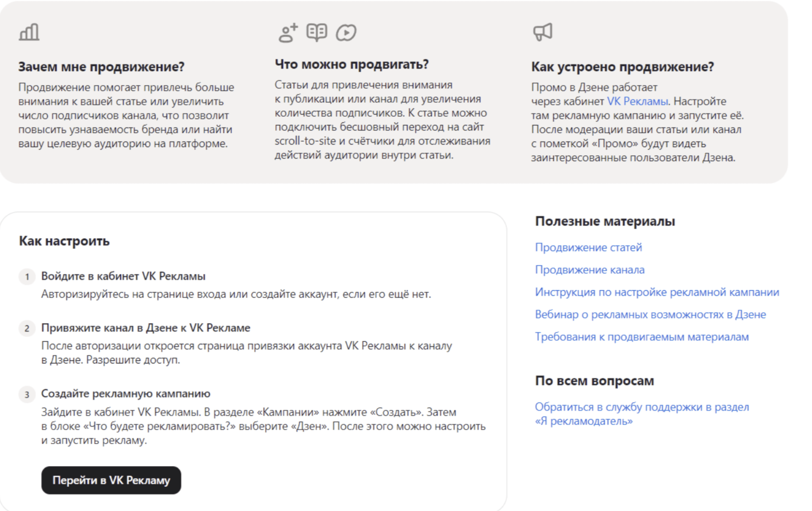812x511 pixels.
Task: Click the "Создайте рекламную кампанию" step title
Action: [126, 394]
